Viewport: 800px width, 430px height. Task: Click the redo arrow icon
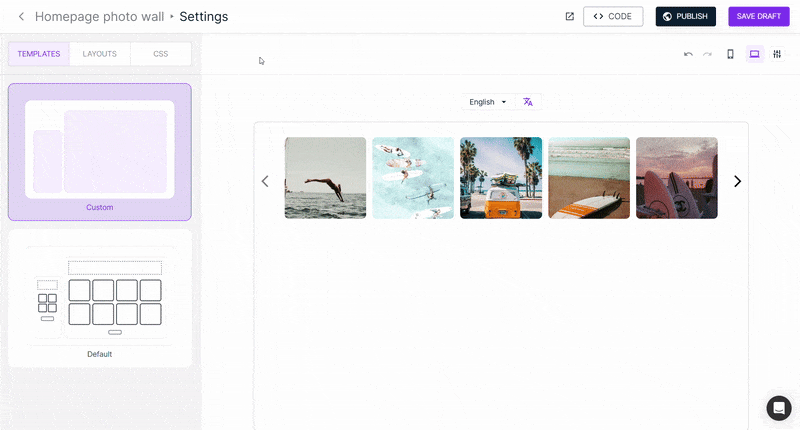708,54
